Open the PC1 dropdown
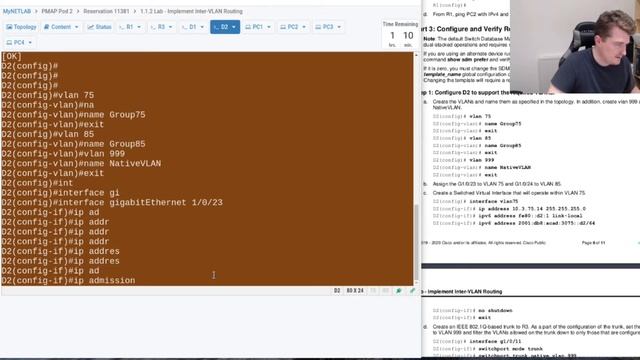The height and width of the screenshot is (360, 640). (x=258, y=27)
